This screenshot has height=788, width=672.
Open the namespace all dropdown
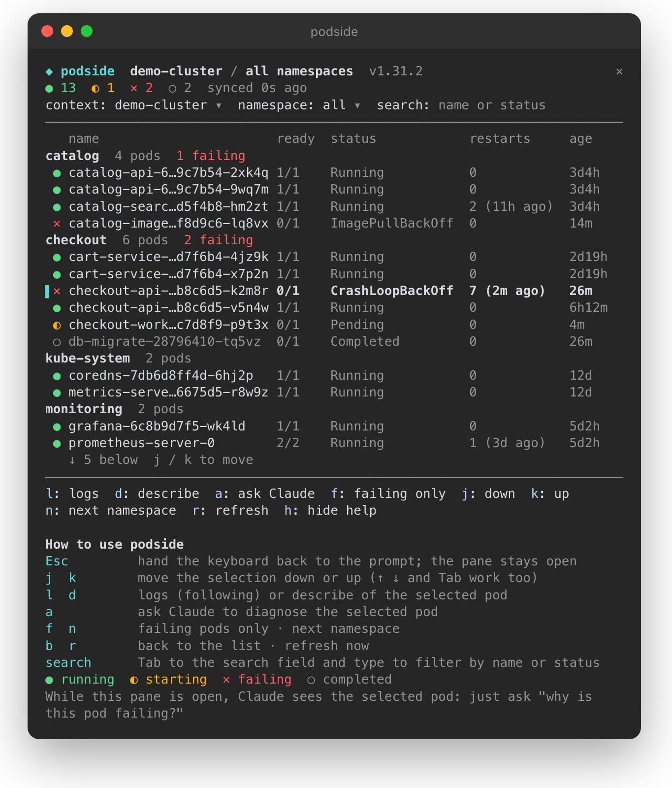click(299, 105)
